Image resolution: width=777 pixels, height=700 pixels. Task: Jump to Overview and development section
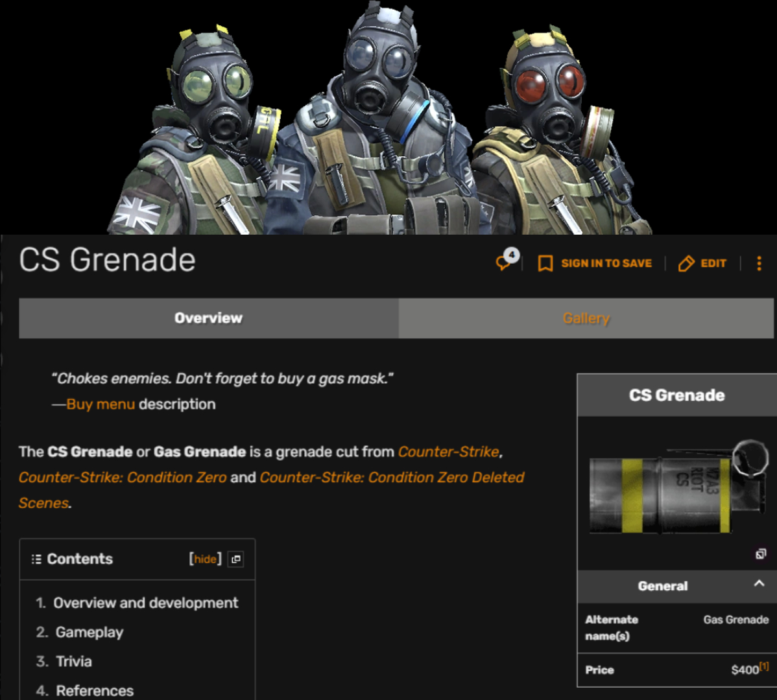pos(146,603)
